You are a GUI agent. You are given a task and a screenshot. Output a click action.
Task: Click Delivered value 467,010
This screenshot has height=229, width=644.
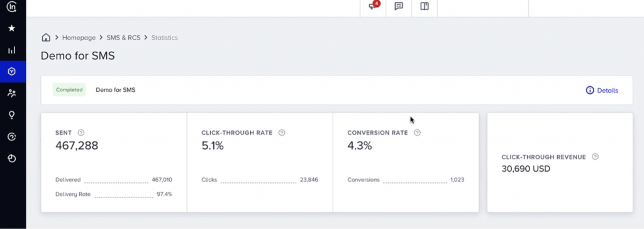162,180
